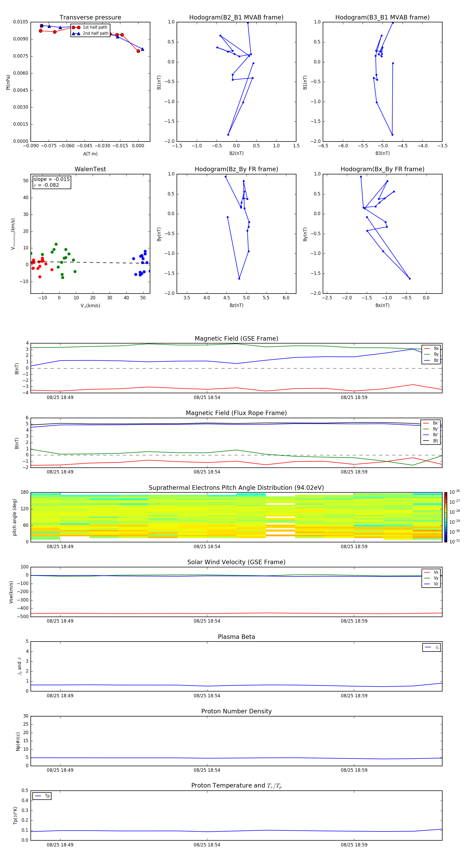Click the "V_A(km/s)" x-axis label
Viewport: 473px width, 868px height.
point(90,306)
